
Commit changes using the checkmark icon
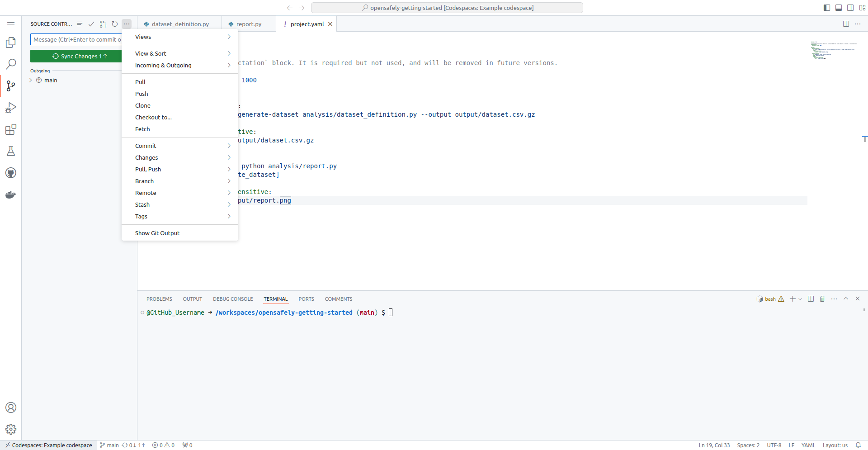point(91,24)
